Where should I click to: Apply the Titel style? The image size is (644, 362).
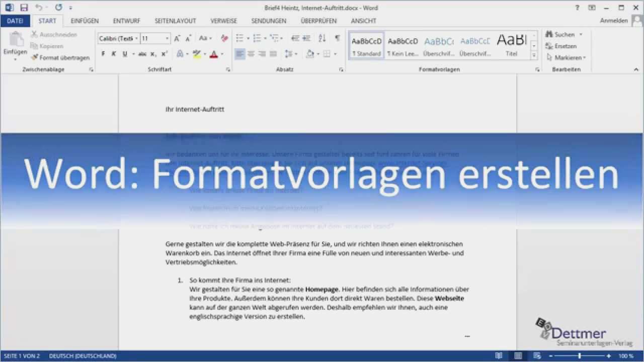pos(511,46)
